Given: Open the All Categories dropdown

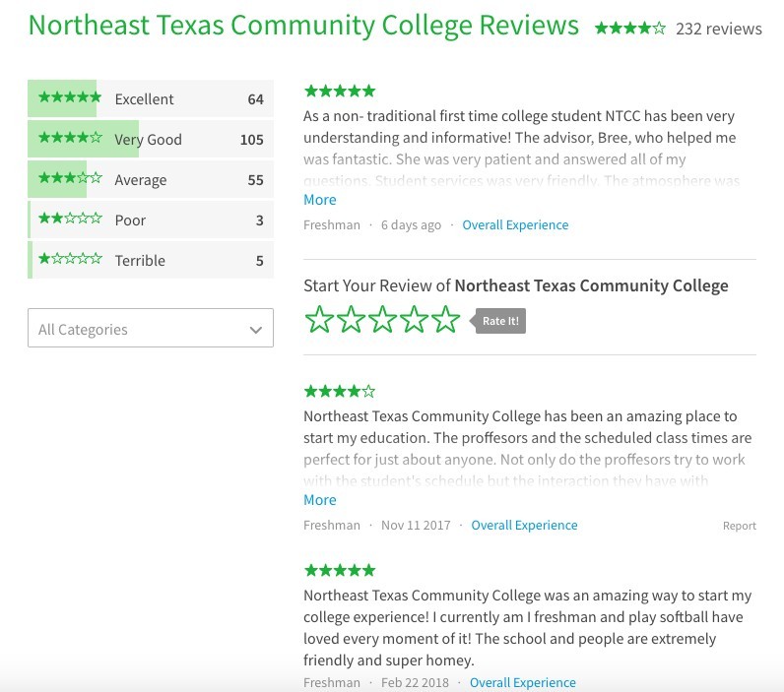Looking at the screenshot, I should click(x=151, y=328).
